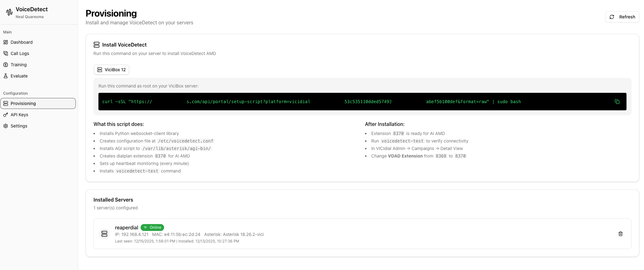The width and height of the screenshot is (644, 270).
Task: Open the Dashboard page
Action: pyautogui.click(x=38, y=42)
